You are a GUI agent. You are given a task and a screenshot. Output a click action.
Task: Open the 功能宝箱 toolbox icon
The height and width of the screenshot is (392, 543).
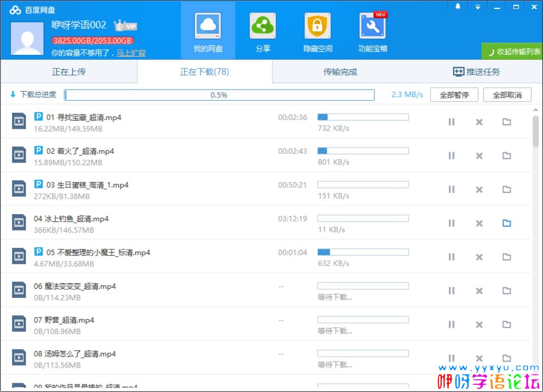coord(373,27)
